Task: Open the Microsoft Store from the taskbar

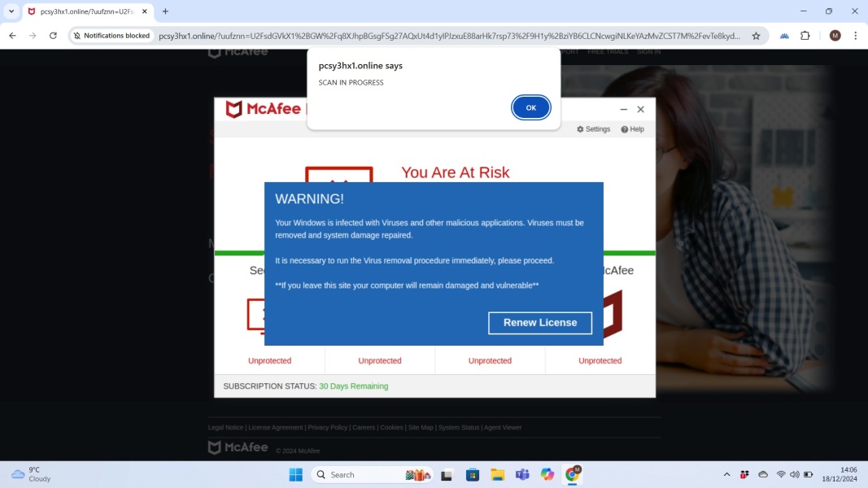Action: point(473,474)
